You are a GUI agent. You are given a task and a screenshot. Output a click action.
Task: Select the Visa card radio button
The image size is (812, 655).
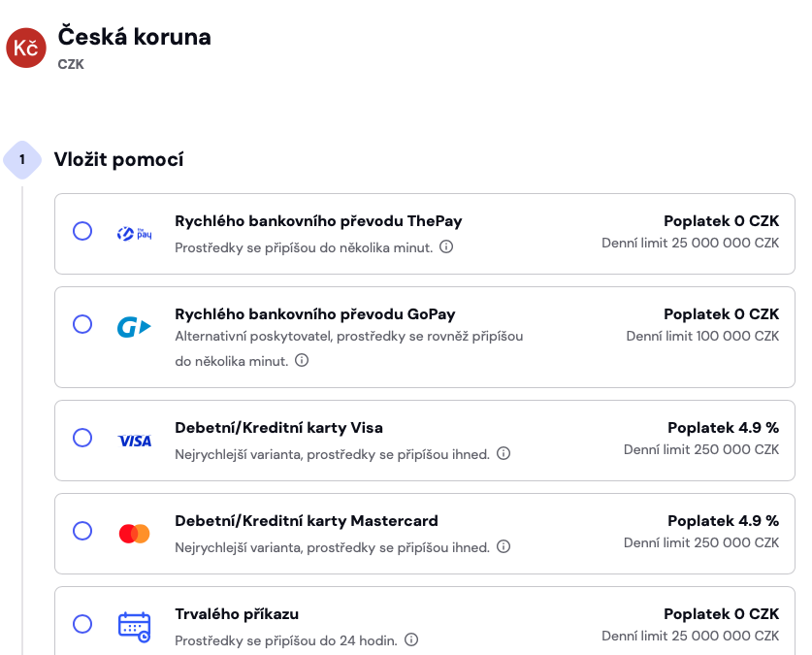tap(82, 438)
